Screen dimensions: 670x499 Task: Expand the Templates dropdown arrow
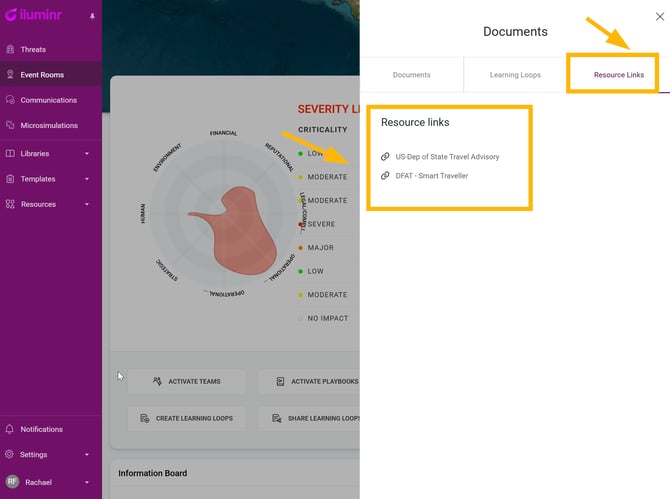click(87, 179)
